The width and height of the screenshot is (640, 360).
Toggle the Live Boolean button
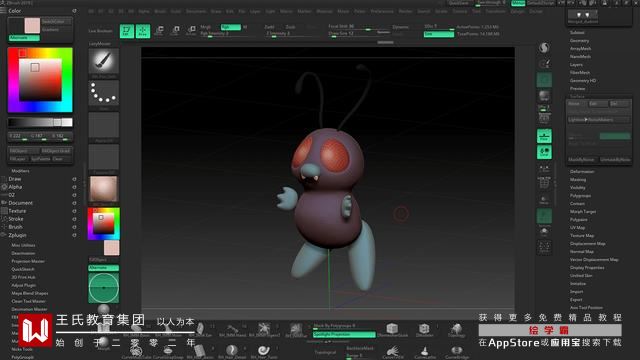(x=100, y=31)
